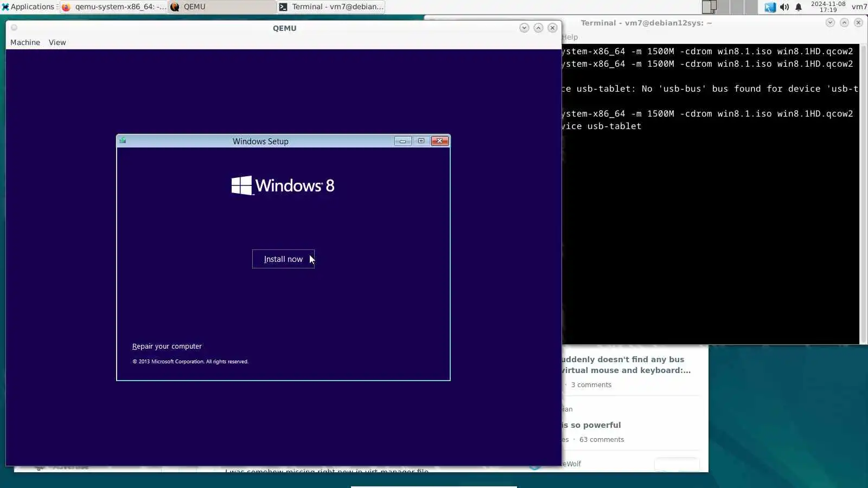Click the first workspace in the workspace switcher
The height and width of the screenshot is (488, 868).
pyautogui.click(x=709, y=7)
